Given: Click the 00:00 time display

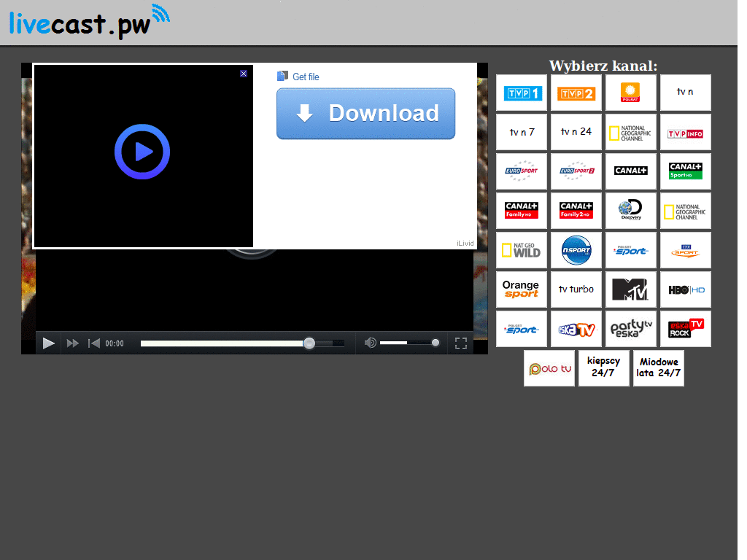Looking at the screenshot, I should pyautogui.click(x=115, y=344).
